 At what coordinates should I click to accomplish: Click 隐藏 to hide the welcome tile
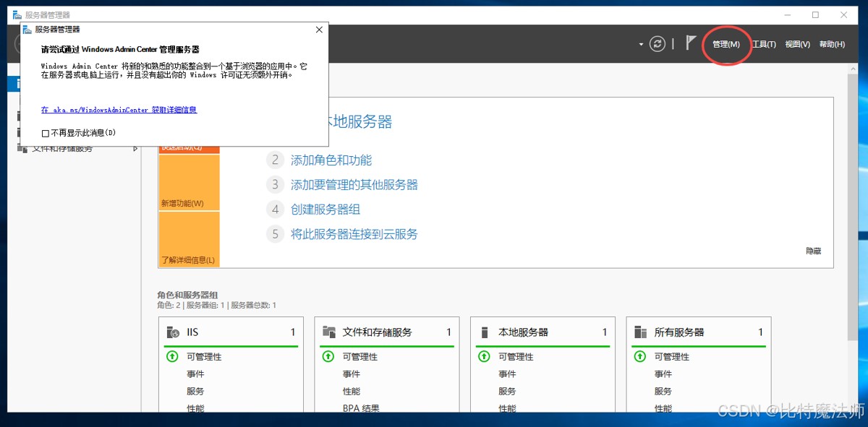tap(814, 251)
